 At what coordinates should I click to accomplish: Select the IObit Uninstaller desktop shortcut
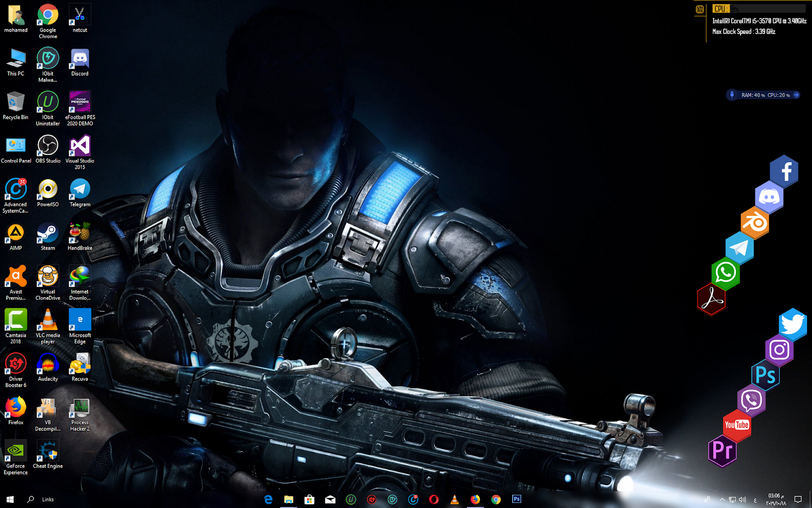coord(48,109)
